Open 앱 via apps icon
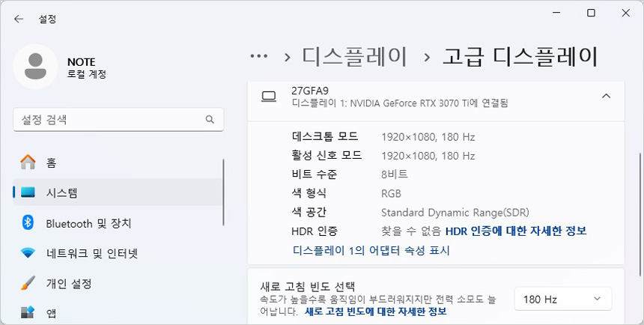 coord(28,312)
